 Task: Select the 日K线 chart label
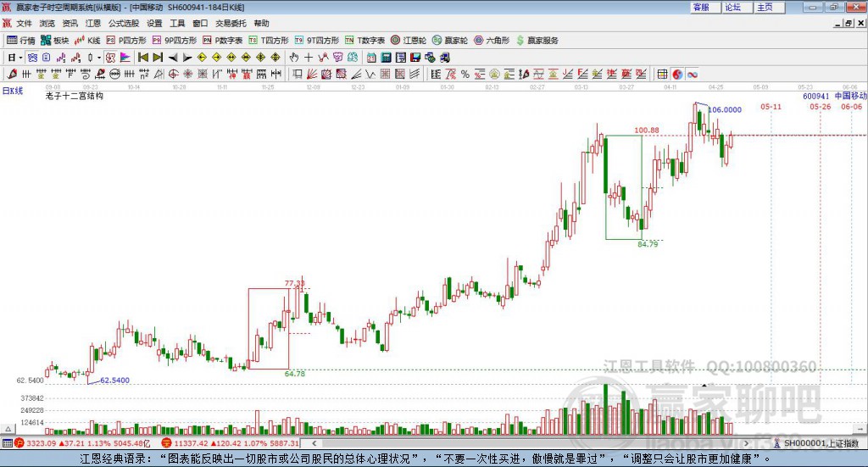click(13, 91)
